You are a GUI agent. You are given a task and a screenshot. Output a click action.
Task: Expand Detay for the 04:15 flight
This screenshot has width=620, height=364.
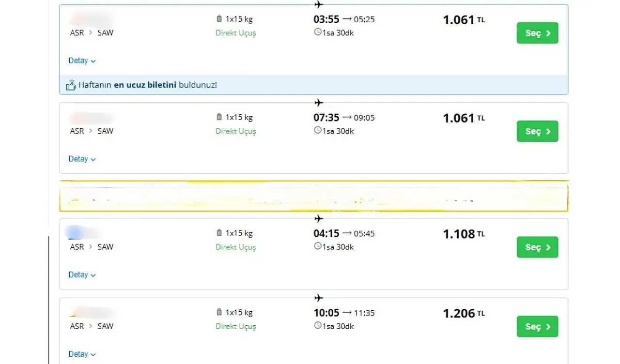pos(82,274)
